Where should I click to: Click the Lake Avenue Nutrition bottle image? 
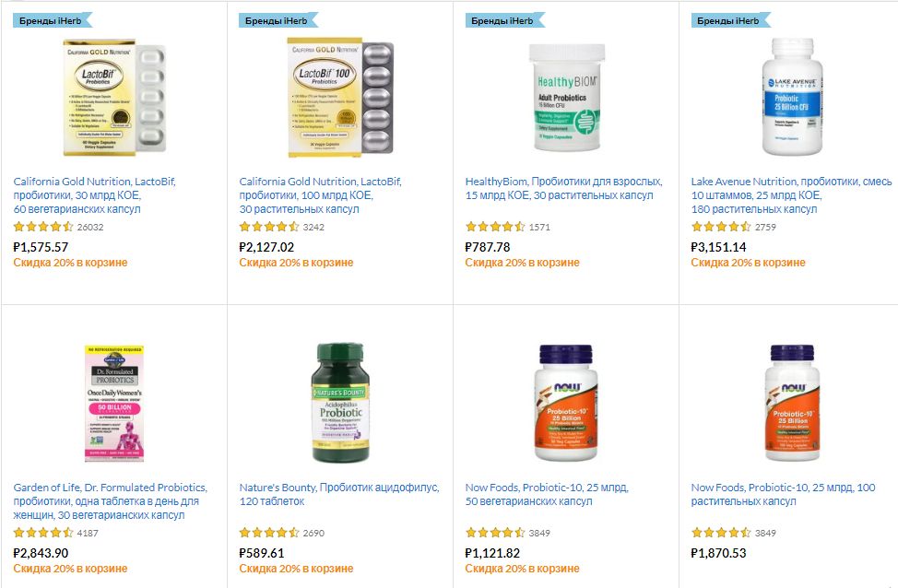click(x=792, y=97)
